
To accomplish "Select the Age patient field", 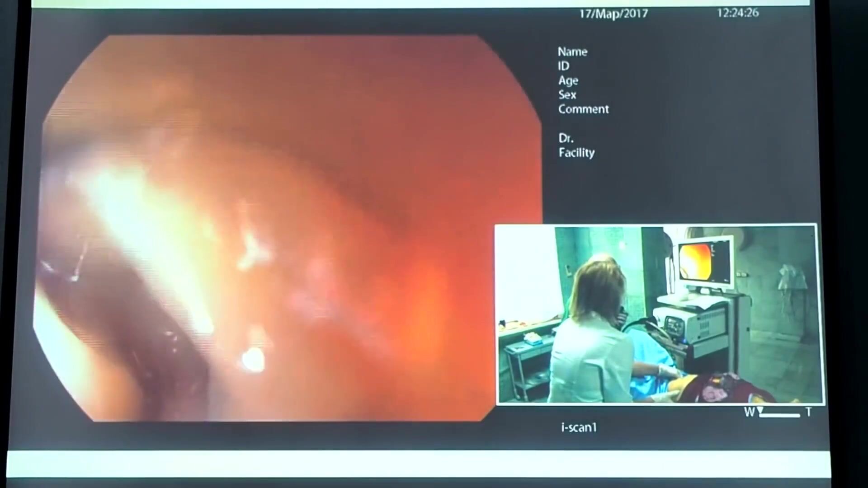I will pos(568,80).
